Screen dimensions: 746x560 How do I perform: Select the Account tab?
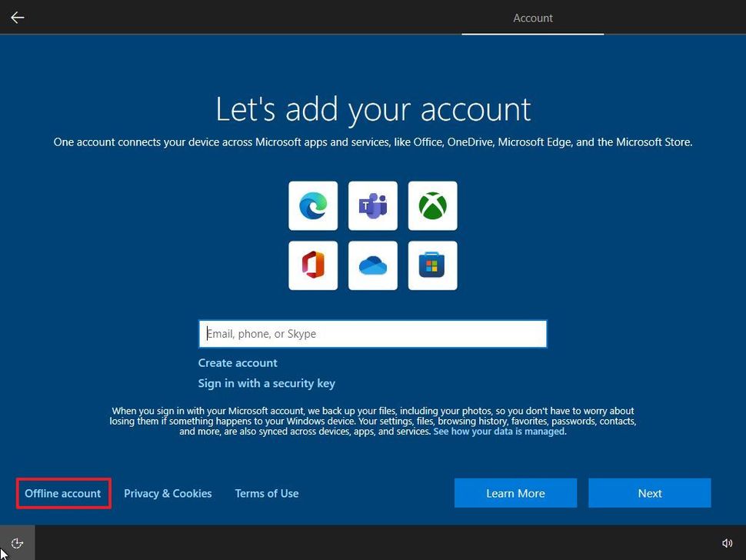(x=532, y=18)
